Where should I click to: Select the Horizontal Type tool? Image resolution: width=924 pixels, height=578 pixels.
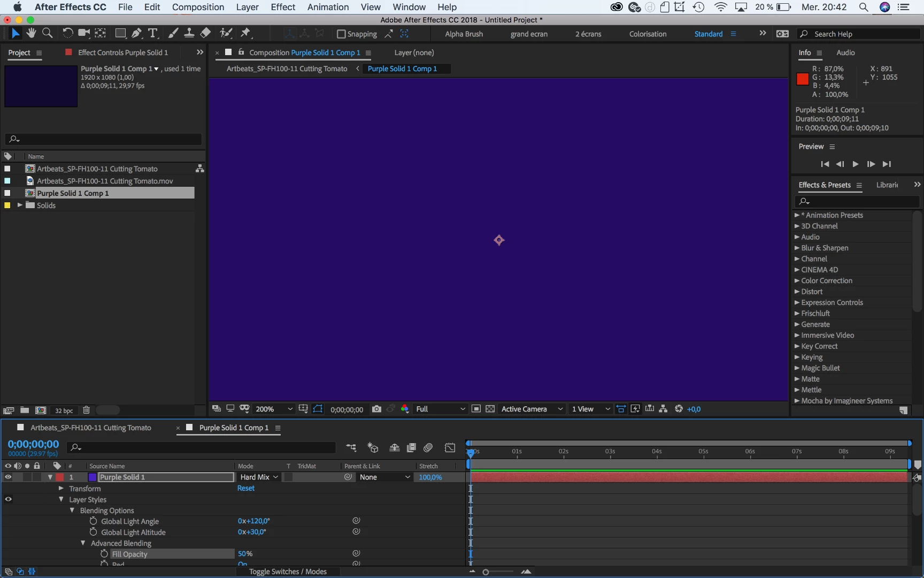click(x=153, y=33)
